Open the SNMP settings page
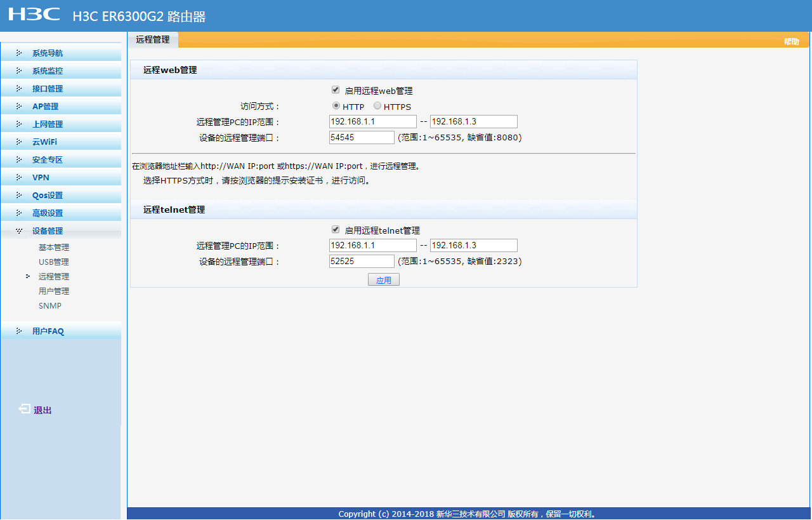The height and width of the screenshot is (520, 812). pos(50,306)
